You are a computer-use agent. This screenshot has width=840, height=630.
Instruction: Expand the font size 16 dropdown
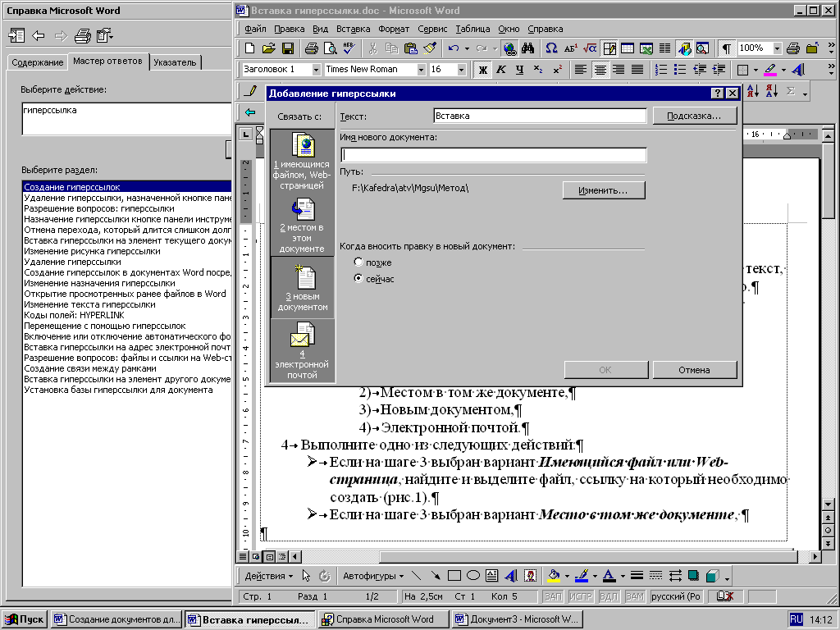pos(461,70)
